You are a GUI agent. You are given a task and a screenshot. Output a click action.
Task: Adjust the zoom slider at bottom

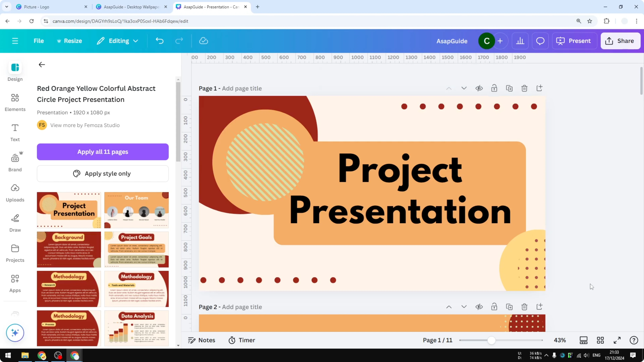point(492,340)
